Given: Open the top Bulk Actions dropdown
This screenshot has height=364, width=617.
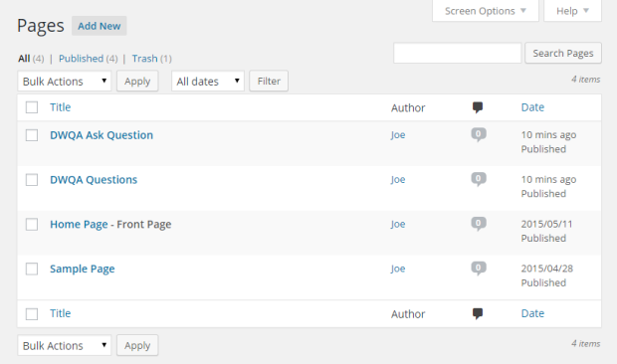Looking at the screenshot, I should (x=65, y=81).
